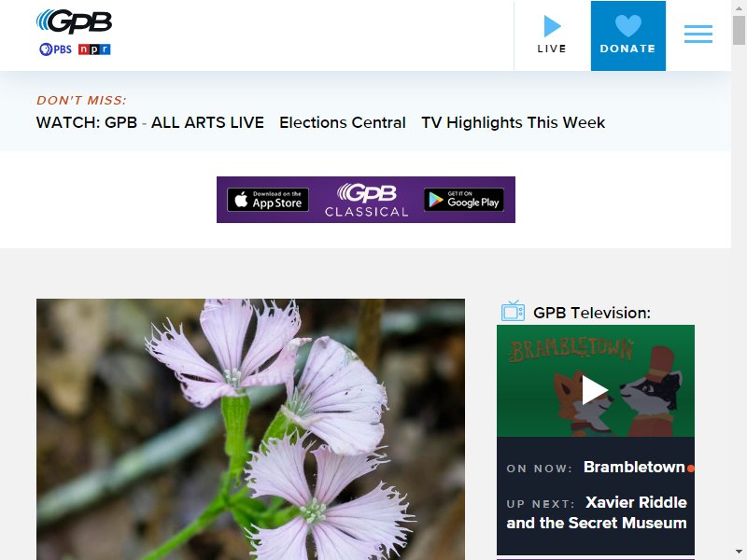This screenshot has width=747, height=560.
Task: Play the LIVE stream triangle icon
Action: (x=552, y=26)
